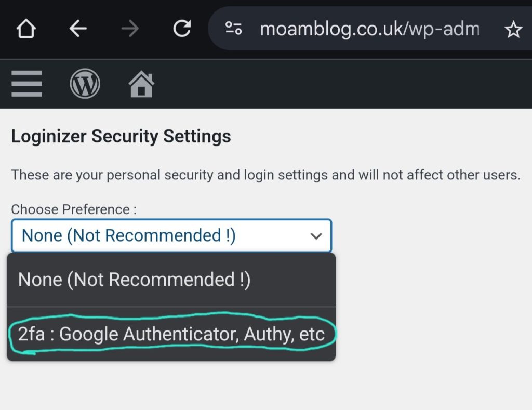
Task: Click the selected "None (Not Recommended !)" field text
Action: click(129, 236)
